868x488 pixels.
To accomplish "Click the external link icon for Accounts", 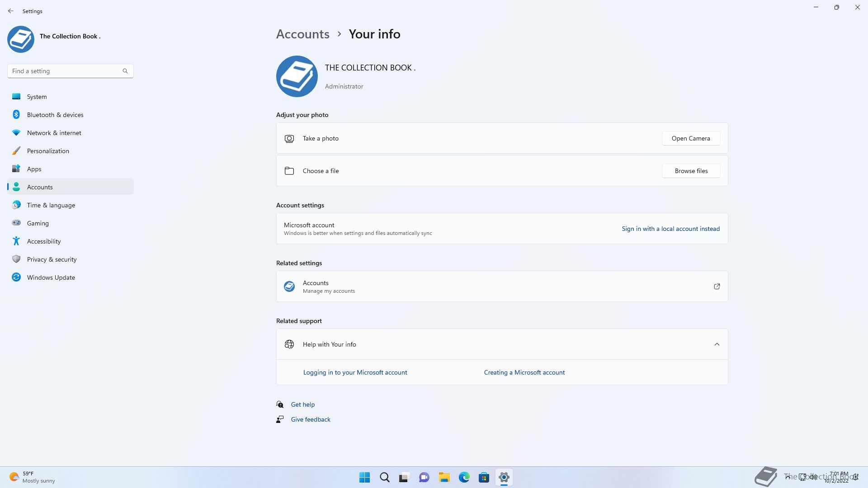I will click(x=717, y=286).
